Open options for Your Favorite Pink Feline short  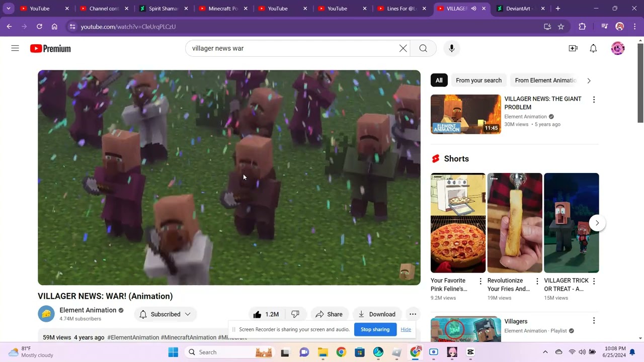coord(480,281)
